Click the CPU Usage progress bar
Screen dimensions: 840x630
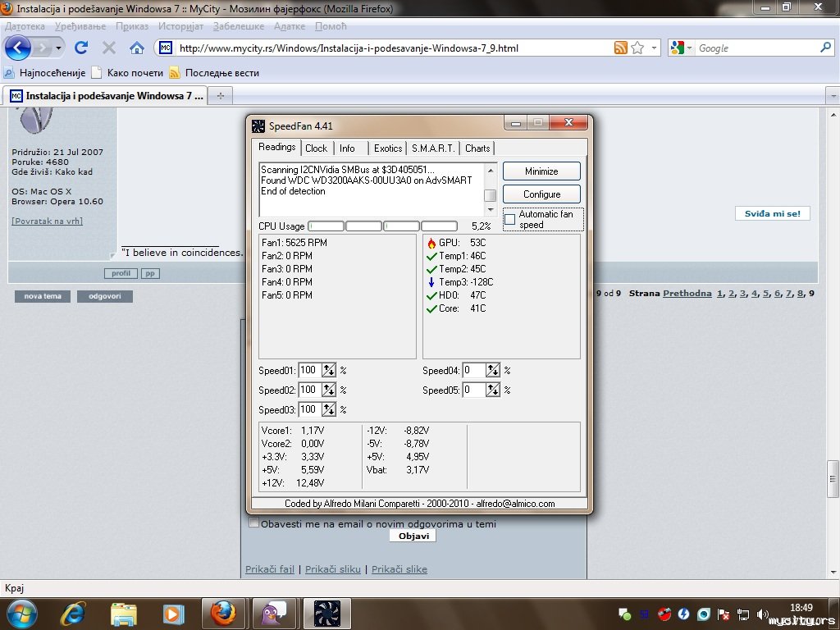click(382, 226)
